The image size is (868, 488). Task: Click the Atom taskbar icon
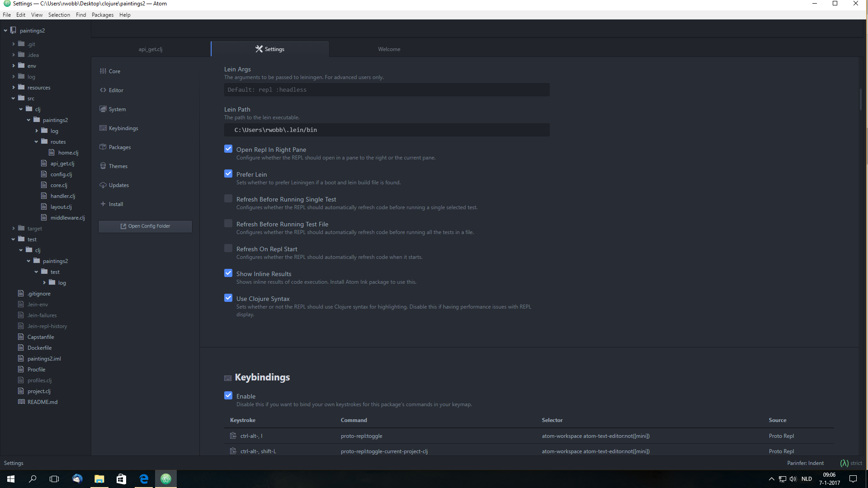pyautogui.click(x=166, y=479)
